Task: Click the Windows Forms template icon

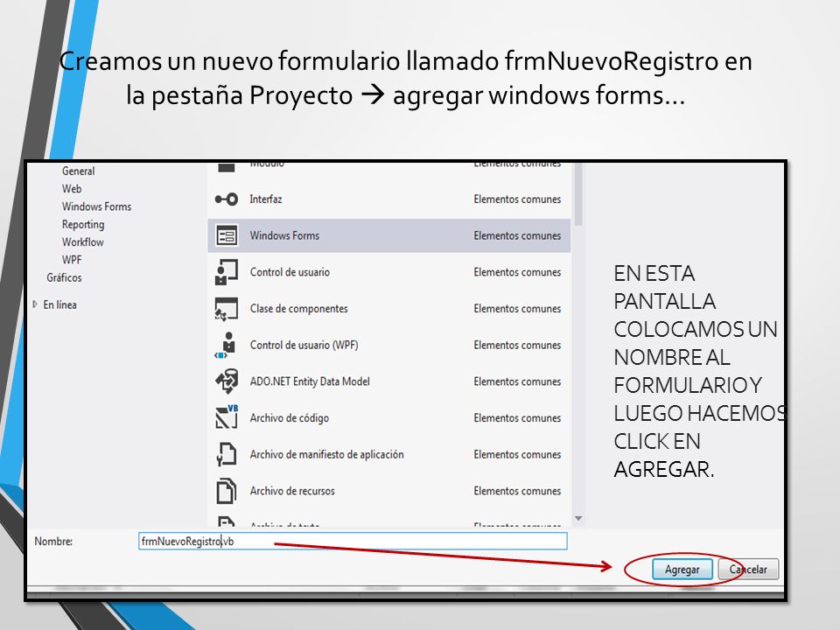Action: (x=226, y=235)
